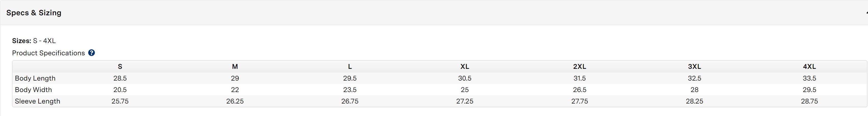
Task: Click the Specs & Sizing heading
Action: (34, 13)
